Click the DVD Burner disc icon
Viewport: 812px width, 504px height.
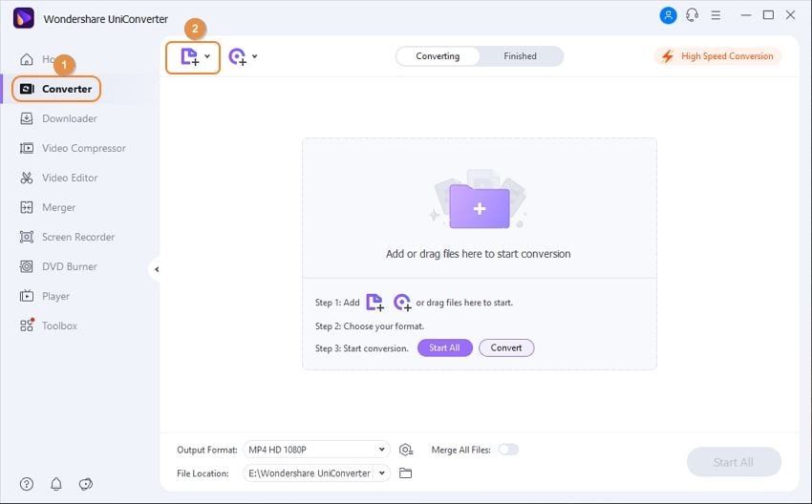(x=27, y=266)
